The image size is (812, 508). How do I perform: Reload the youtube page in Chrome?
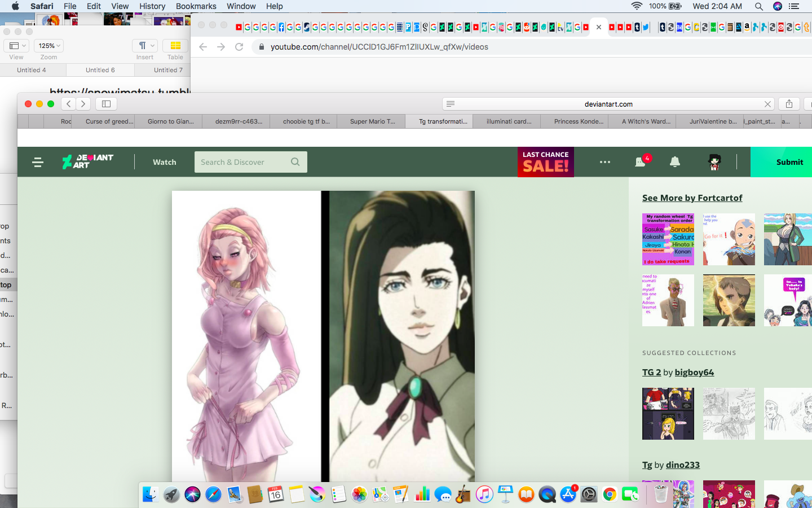click(x=239, y=47)
